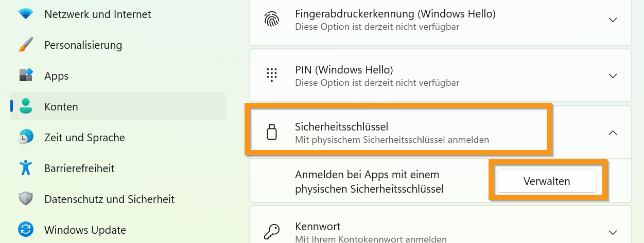
Task: Click the Barrierefreiheit figure icon
Action: (26, 168)
